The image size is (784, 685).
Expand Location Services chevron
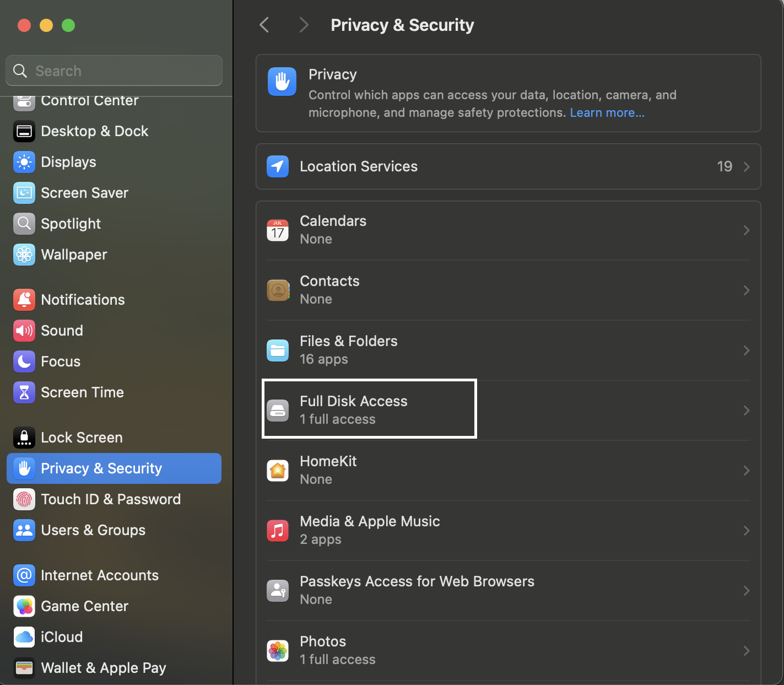coord(747,166)
